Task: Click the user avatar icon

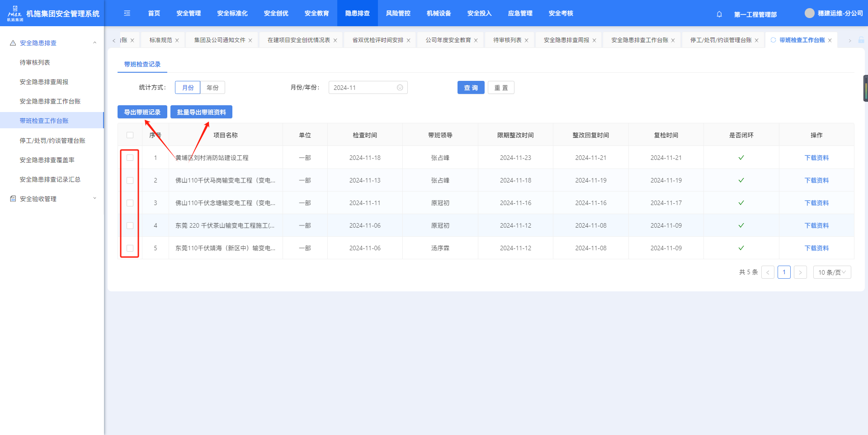Action: (809, 13)
